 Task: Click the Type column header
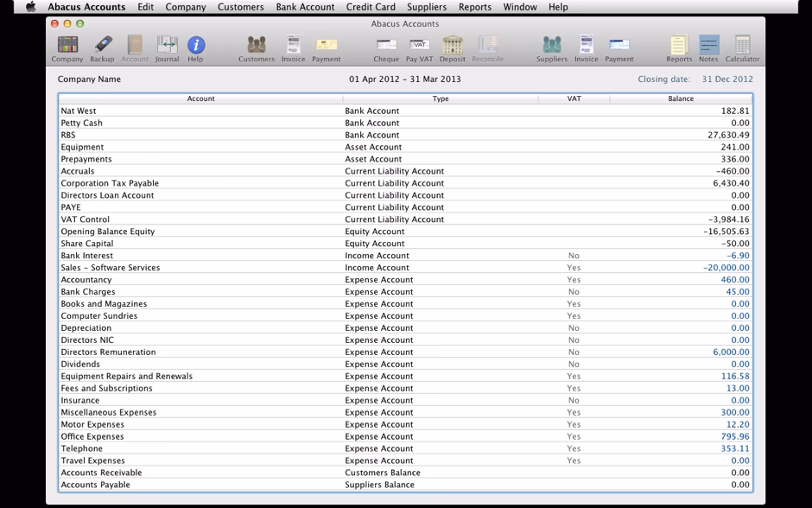coord(441,98)
